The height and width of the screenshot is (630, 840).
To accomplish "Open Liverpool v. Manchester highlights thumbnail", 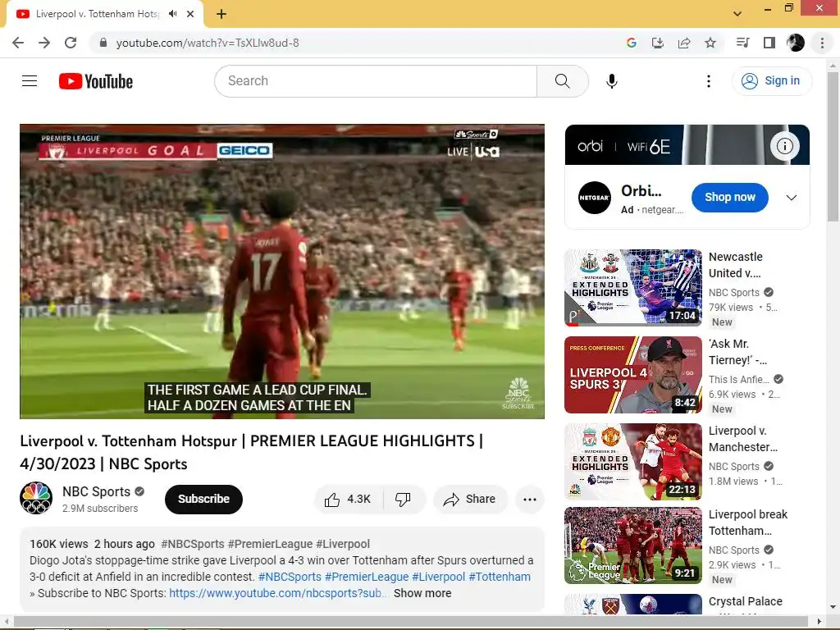I will coord(633,462).
